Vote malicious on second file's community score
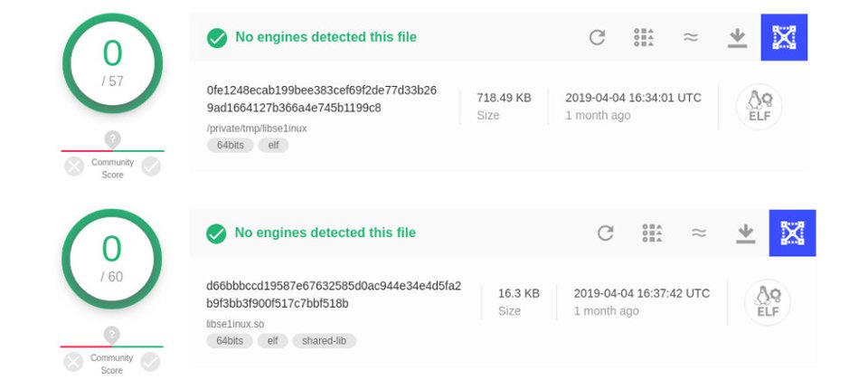 tap(73, 362)
